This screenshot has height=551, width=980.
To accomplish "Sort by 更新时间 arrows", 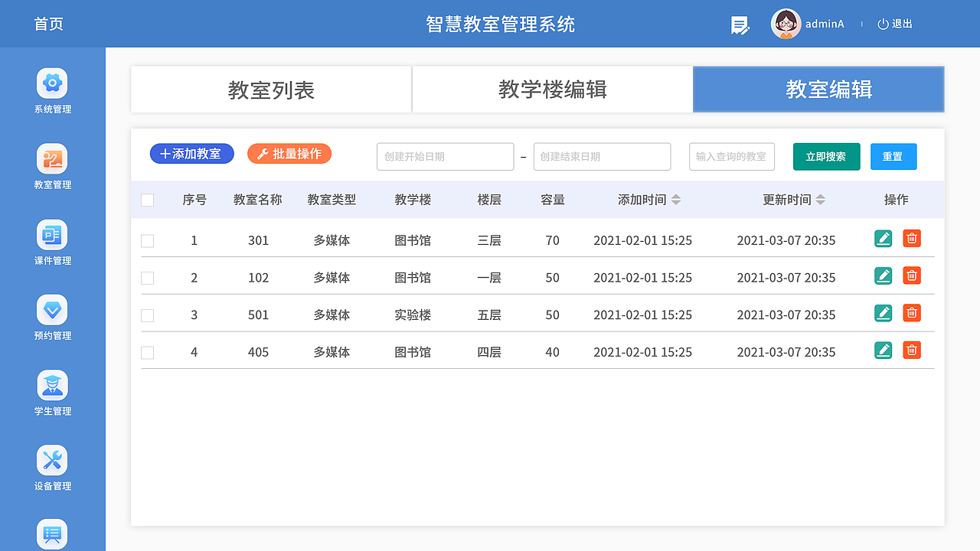I will [x=821, y=200].
